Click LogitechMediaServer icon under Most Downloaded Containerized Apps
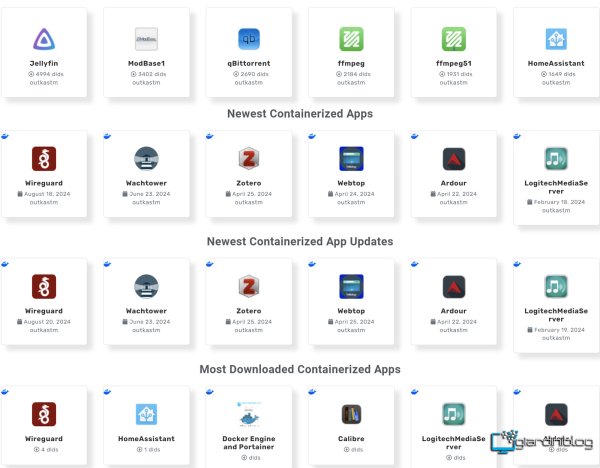The width and height of the screenshot is (600, 468). [x=453, y=414]
